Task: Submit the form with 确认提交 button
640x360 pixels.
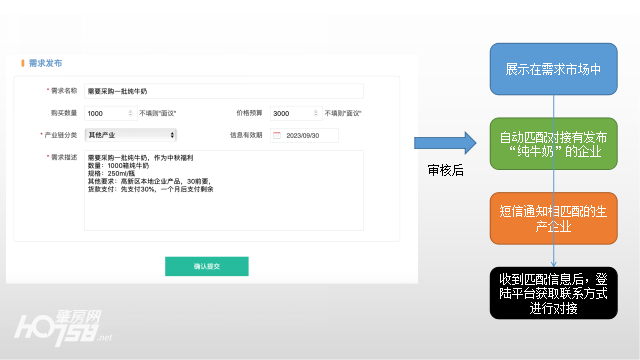Action: pos(207,266)
